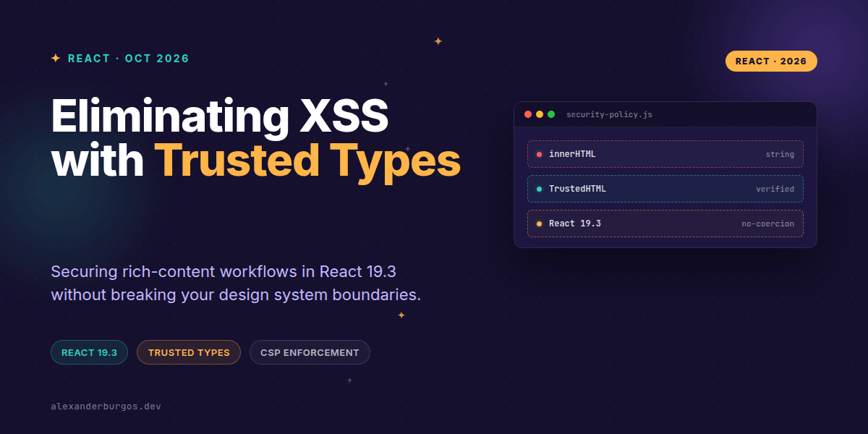
Task: Click the 'without breaking your design system' line
Action: (236, 295)
